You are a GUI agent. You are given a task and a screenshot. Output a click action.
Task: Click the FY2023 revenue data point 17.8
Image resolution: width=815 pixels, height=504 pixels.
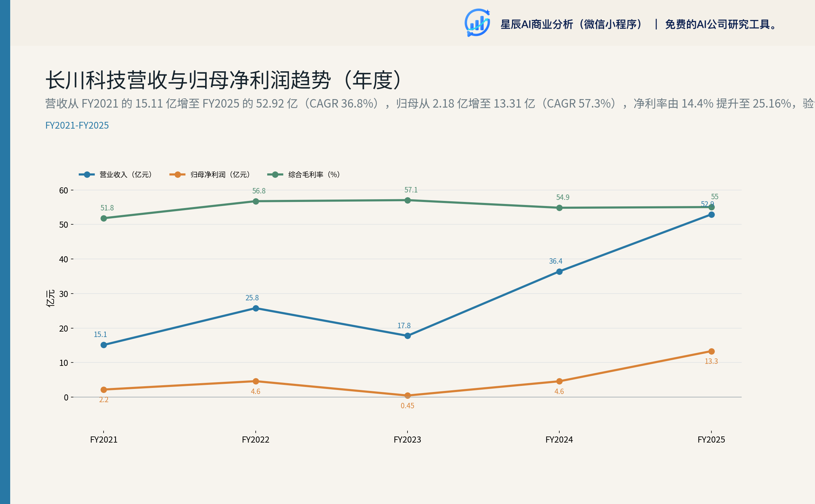pyautogui.click(x=407, y=336)
